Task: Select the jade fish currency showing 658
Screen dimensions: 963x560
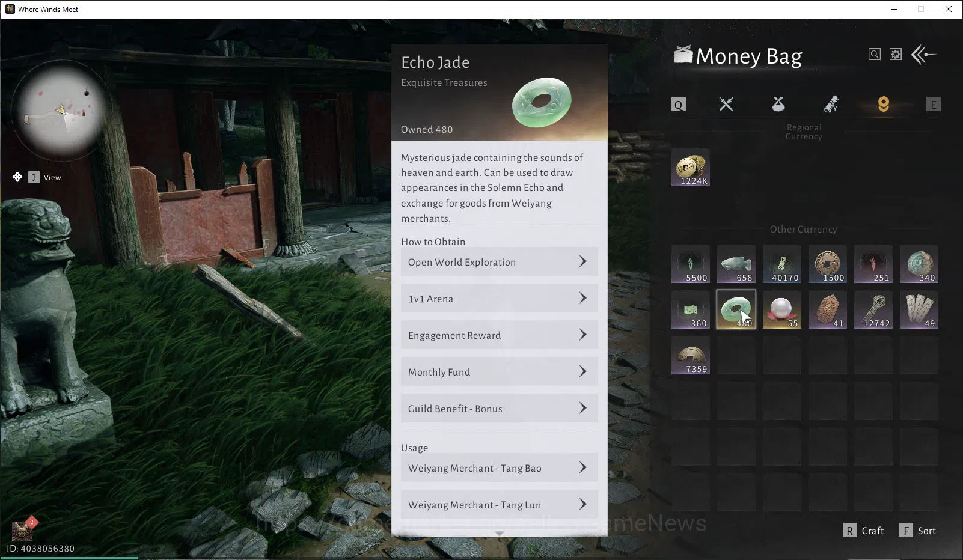Action: [736, 264]
